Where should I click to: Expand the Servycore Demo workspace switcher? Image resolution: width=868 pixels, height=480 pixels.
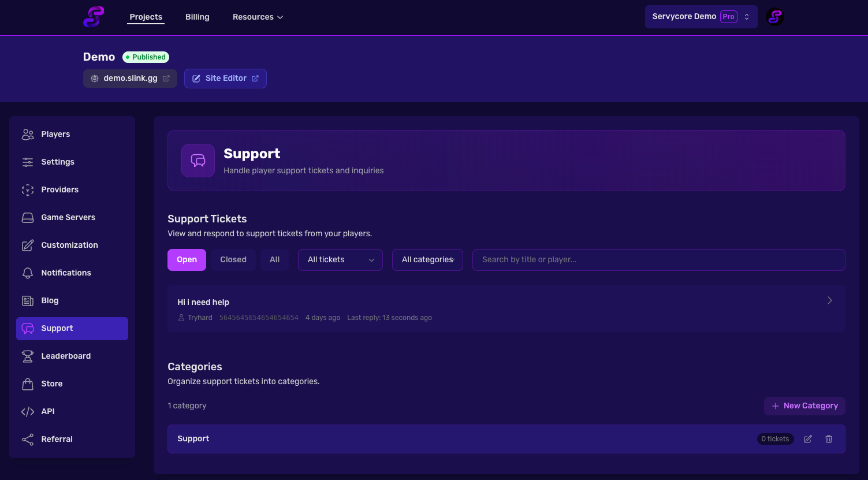pos(701,17)
